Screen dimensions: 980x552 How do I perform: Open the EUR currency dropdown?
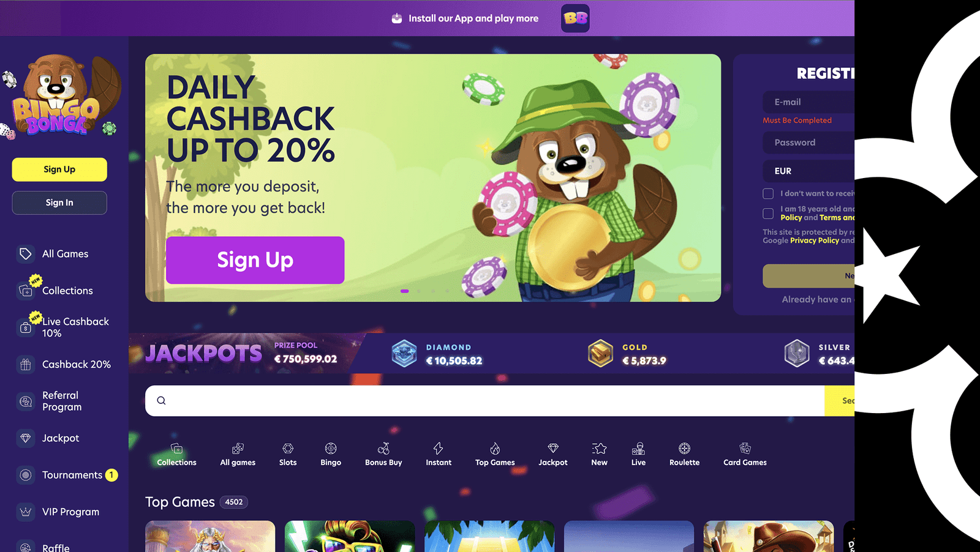(809, 171)
